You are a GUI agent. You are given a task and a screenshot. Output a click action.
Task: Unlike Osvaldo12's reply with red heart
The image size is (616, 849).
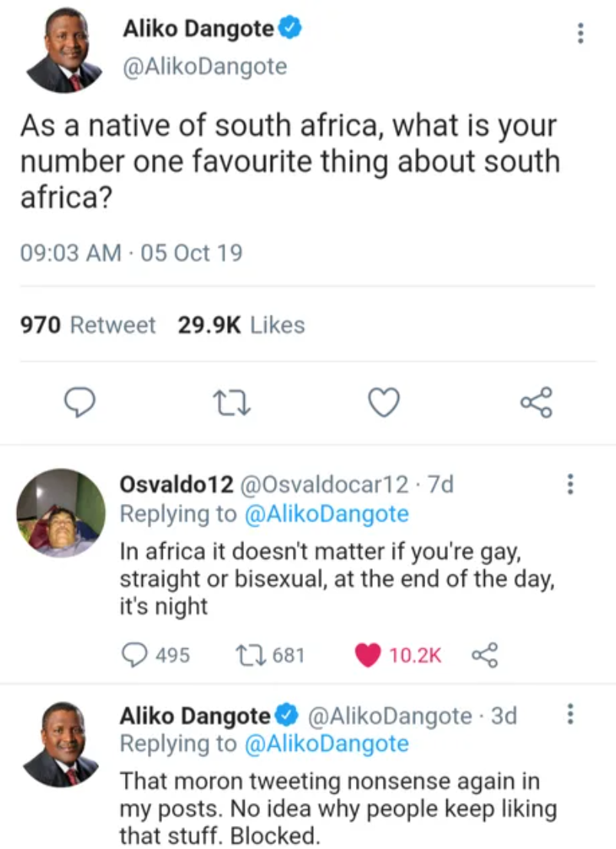tap(368, 654)
